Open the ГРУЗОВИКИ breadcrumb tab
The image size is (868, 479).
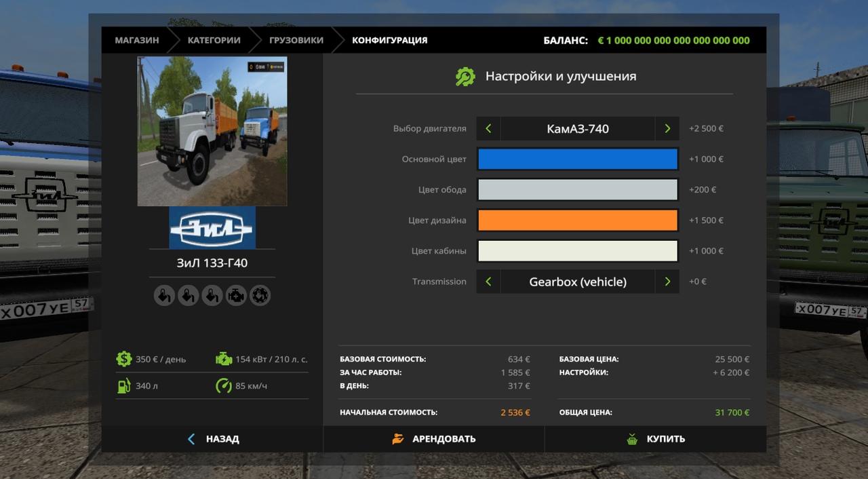coord(296,40)
